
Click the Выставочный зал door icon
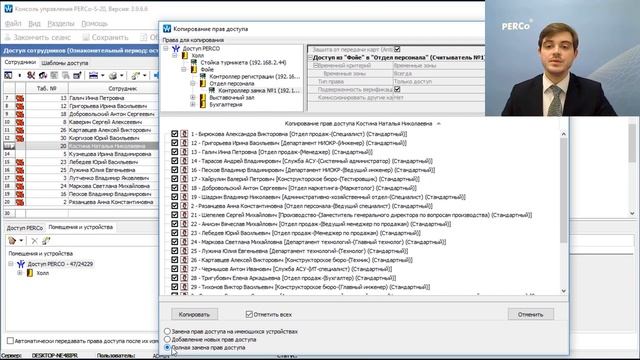coord(203,98)
